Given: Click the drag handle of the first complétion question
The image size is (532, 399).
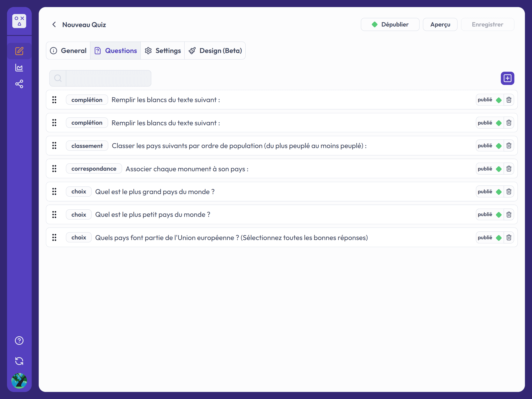Looking at the screenshot, I should [54, 100].
